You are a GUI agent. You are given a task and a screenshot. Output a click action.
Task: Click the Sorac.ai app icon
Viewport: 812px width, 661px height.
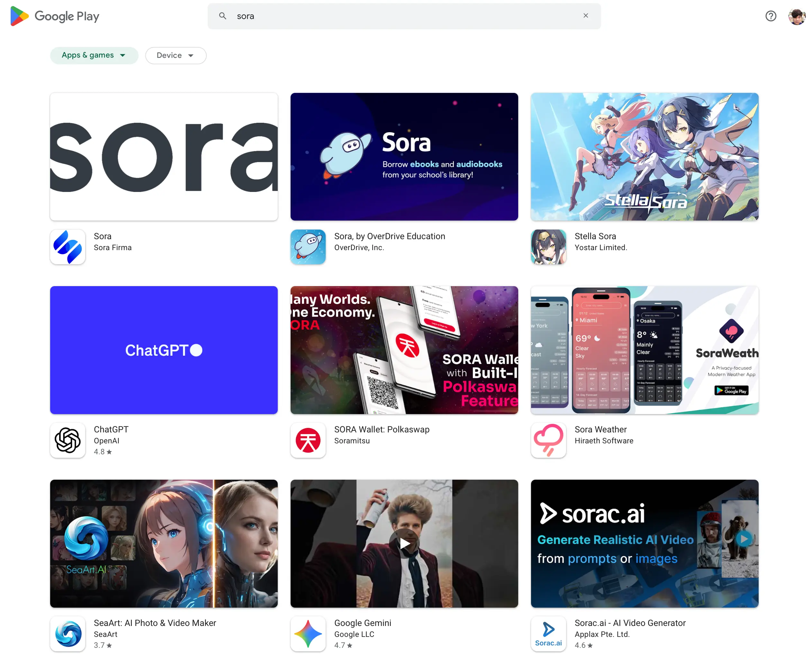548,633
